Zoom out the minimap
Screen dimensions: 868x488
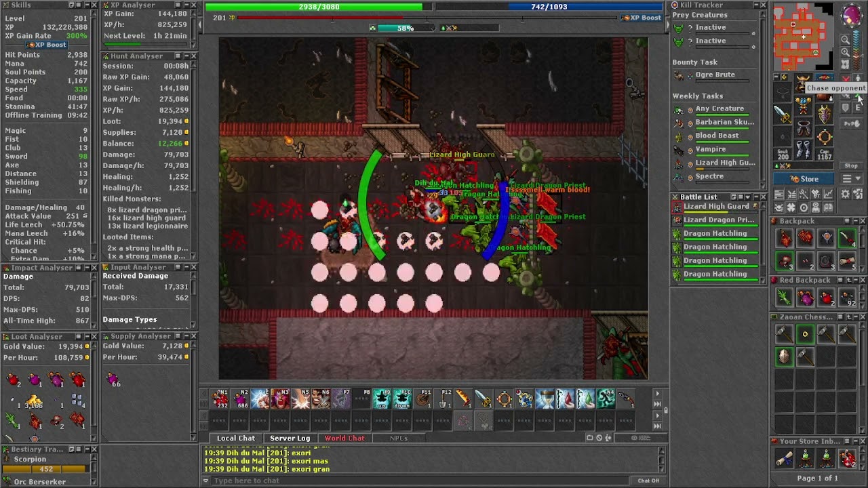[846, 39]
